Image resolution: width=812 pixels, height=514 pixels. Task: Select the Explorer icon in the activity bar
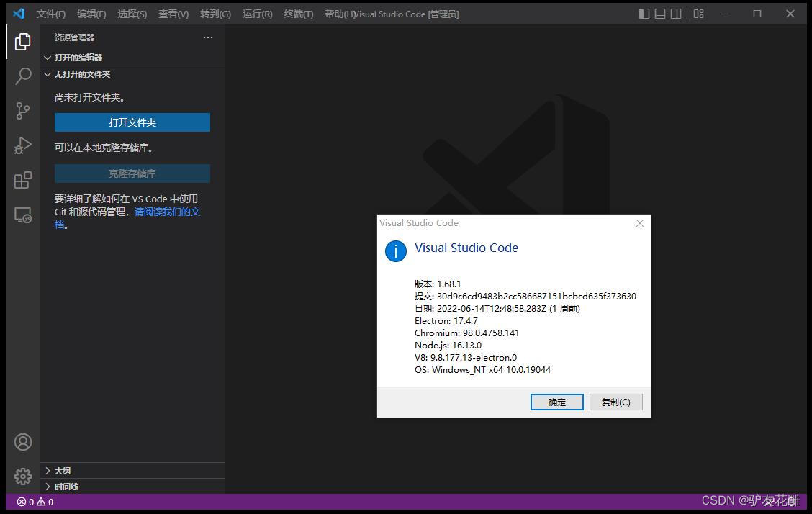point(22,41)
